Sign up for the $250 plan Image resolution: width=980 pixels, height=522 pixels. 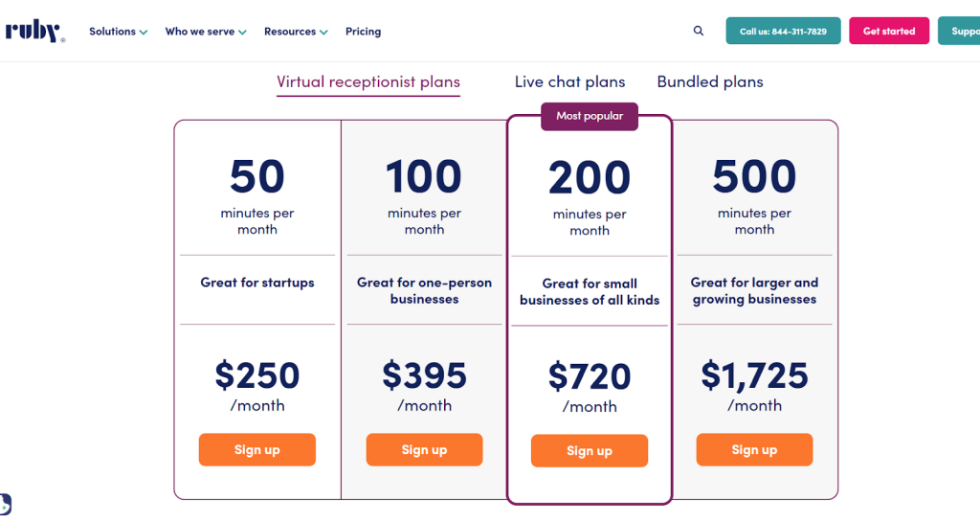tap(257, 450)
